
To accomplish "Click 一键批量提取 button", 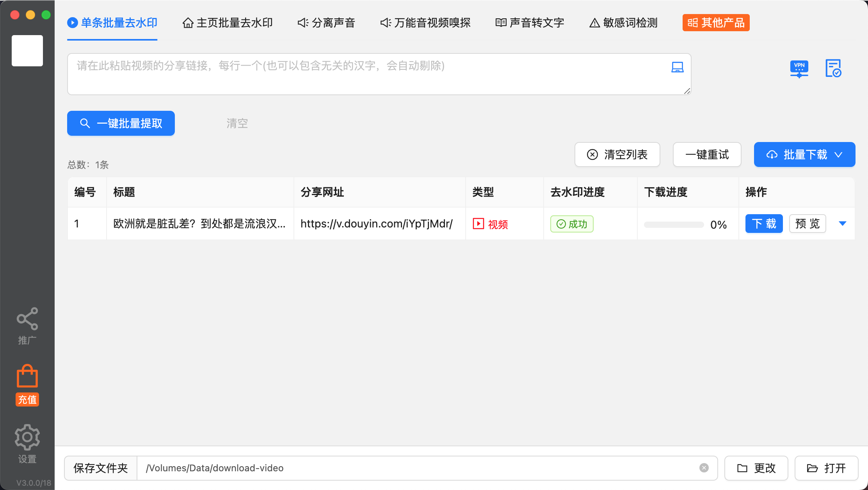I will click(x=121, y=123).
